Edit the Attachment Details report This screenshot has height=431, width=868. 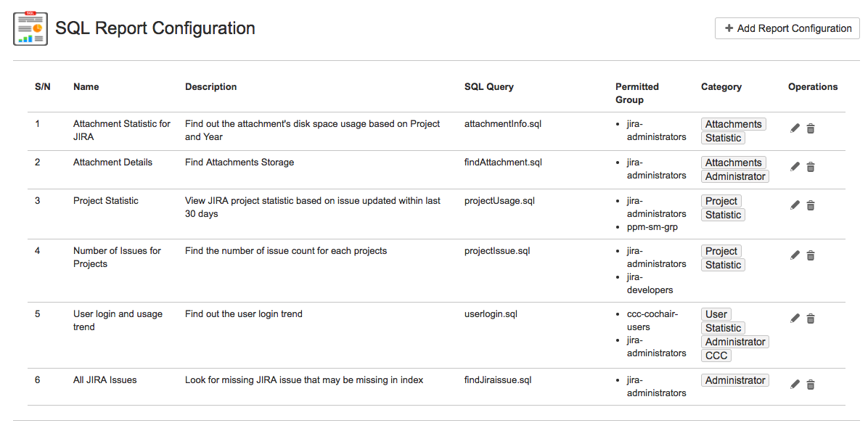coord(795,167)
